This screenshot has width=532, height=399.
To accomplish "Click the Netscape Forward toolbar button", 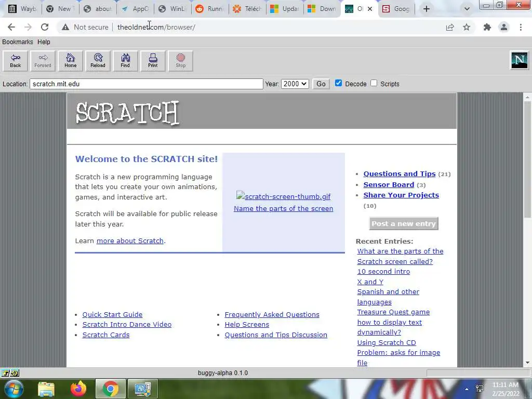I will click(x=43, y=61).
